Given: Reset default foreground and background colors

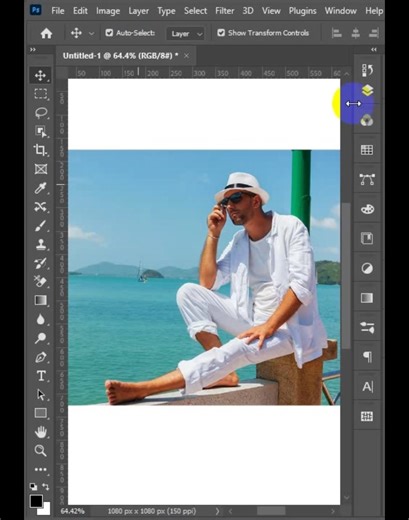Looking at the screenshot, I should pyautogui.click(x=33, y=487).
